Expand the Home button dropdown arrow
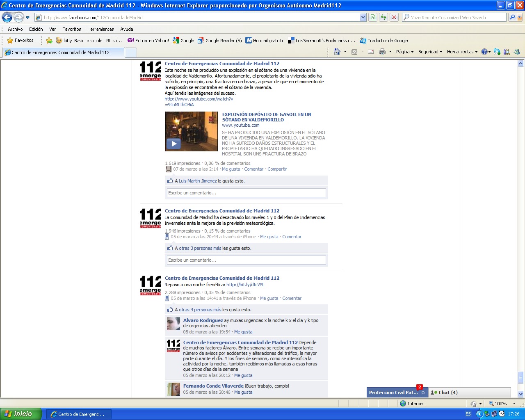The height and width of the screenshot is (420, 525). [345, 52]
